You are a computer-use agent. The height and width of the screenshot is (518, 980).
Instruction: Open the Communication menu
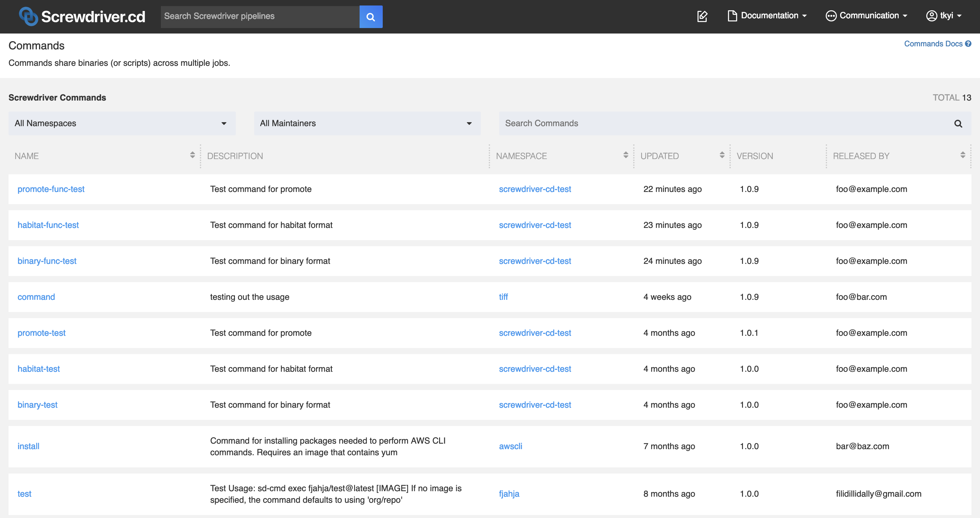pyautogui.click(x=866, y=16)
